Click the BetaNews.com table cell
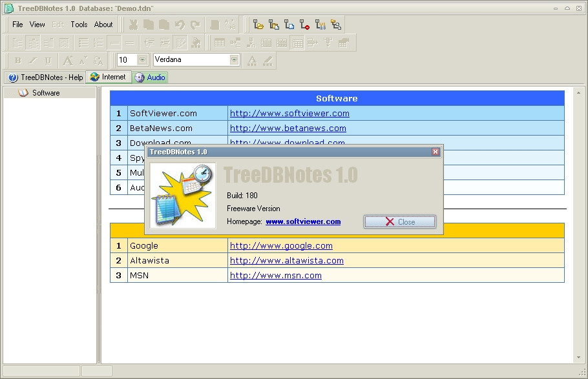Screen dimensions: 588x379 click(x=178, y=128)
